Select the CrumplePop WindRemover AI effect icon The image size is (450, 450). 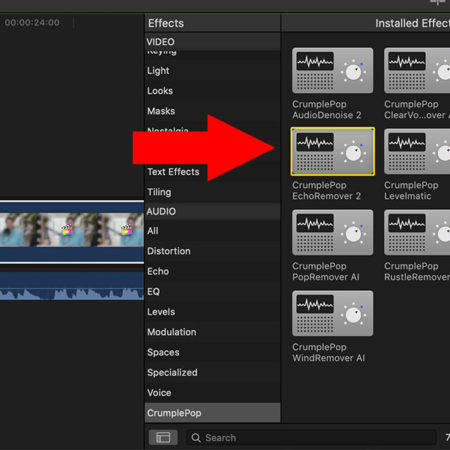point(332,313)
